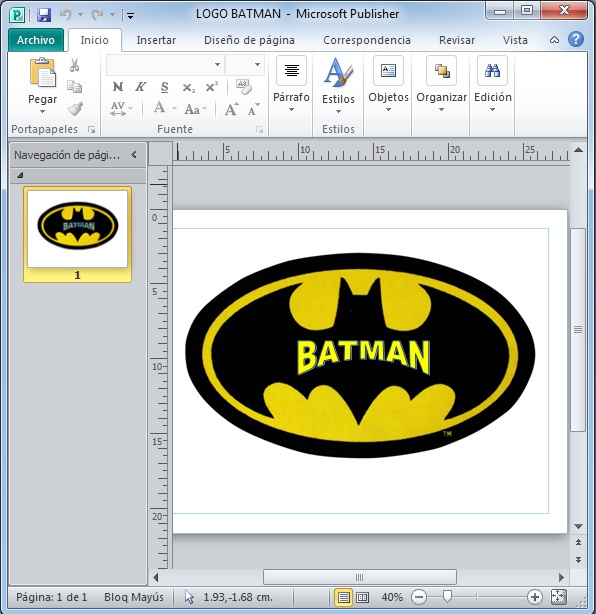
Task: Toggle italic (K) formatting
Action: pyautogui.click(x=141, y=87)
